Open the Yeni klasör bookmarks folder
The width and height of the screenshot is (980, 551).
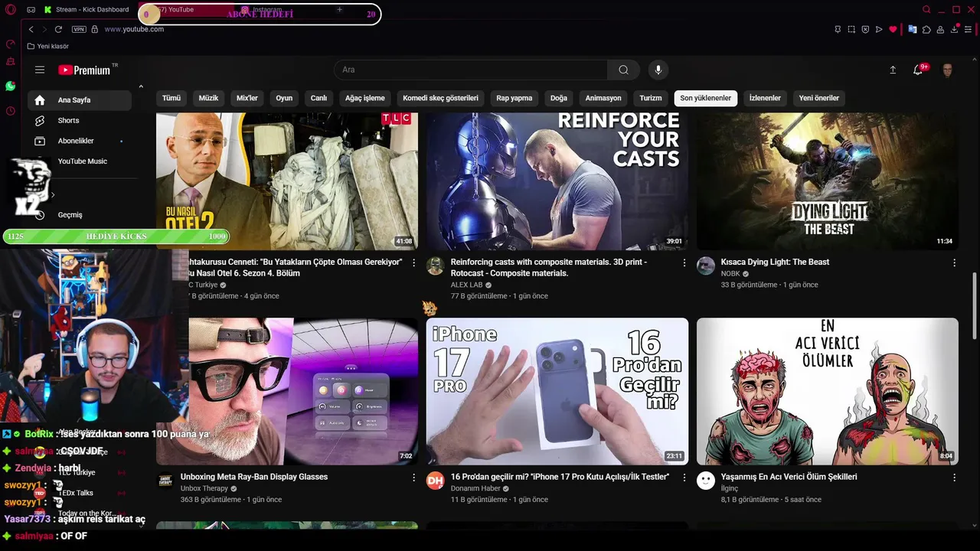pyautogui.click(x=48, y=46)
